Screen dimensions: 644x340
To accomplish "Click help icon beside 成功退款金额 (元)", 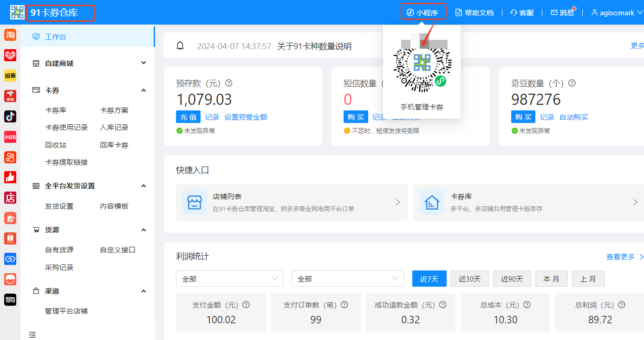I will [443, 305].
